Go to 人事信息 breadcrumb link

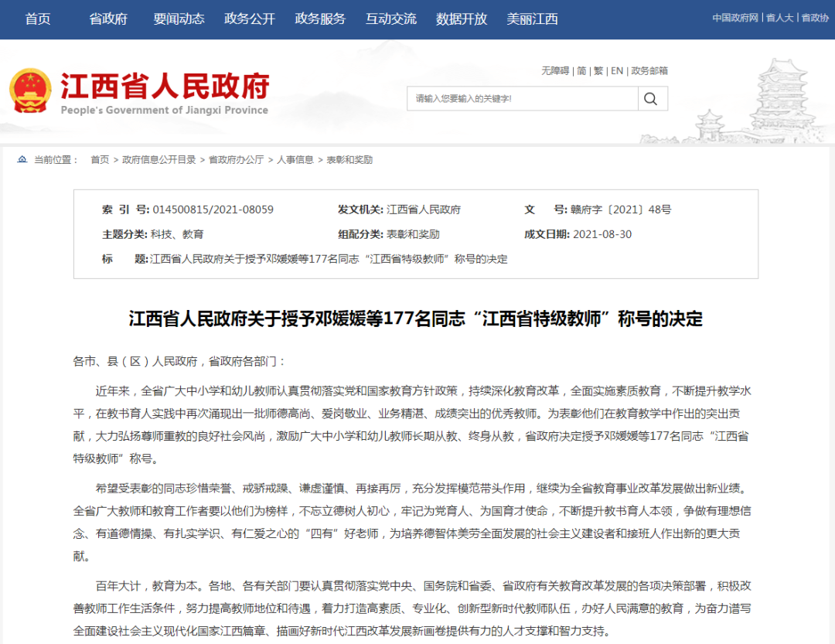pos(295,160)
